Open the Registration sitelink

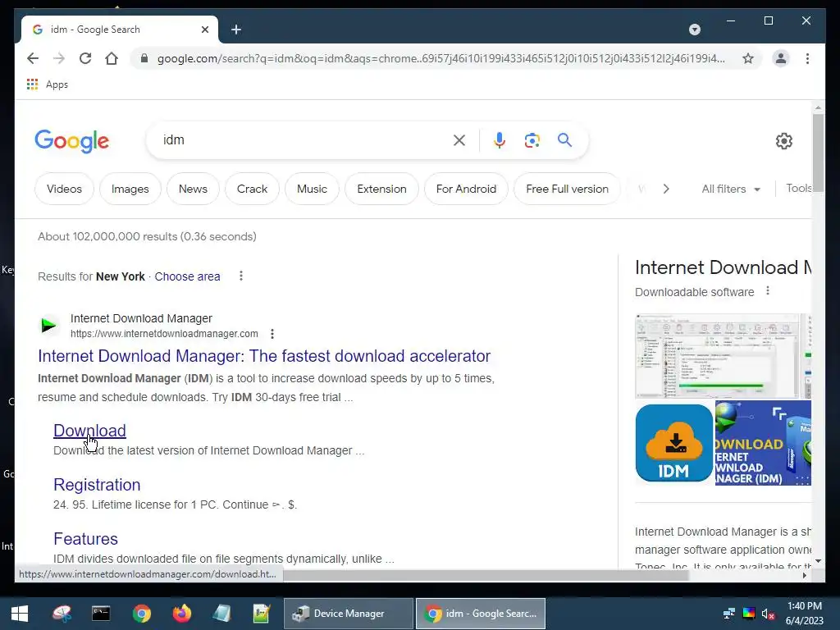[97, 484]
